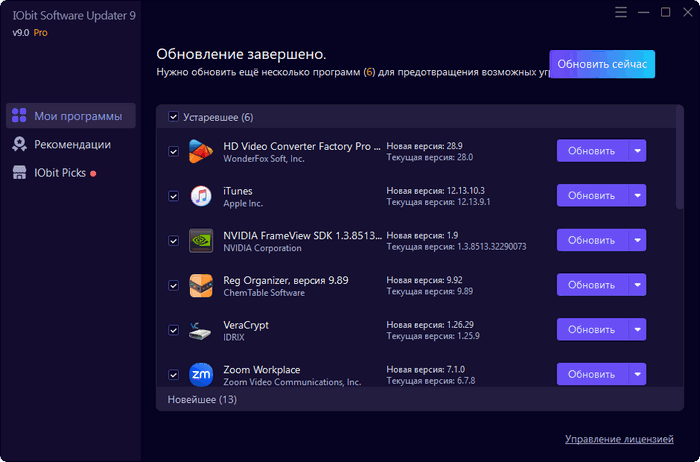
Task: Maximize the IObit Software Updater window
Action: click(665, 12)
